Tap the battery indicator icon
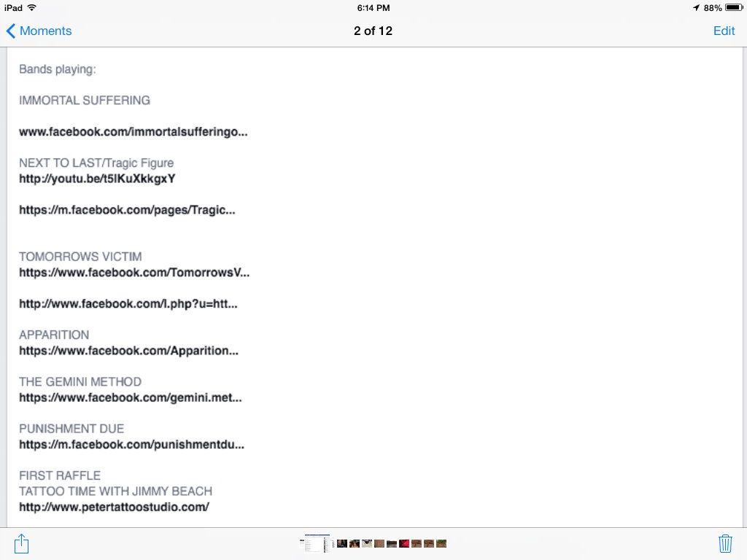This screenshot has width=747, height=560. [734, 7]
